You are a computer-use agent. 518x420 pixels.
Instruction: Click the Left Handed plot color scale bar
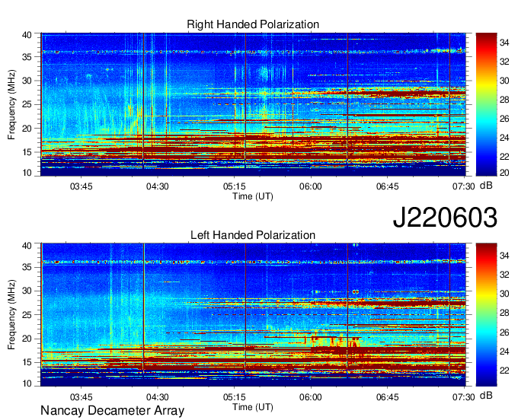click(486, 315)
